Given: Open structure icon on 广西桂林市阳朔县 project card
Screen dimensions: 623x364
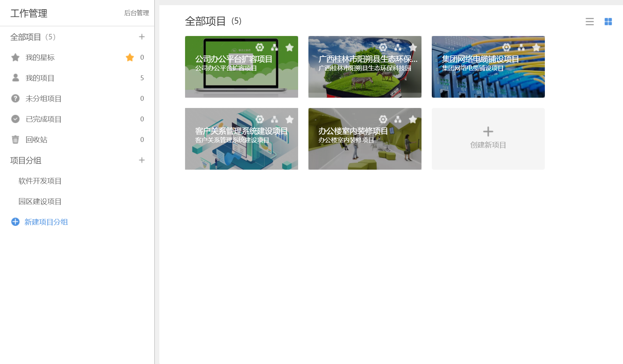Looking at the screenshot, I should tap(398, 47).
